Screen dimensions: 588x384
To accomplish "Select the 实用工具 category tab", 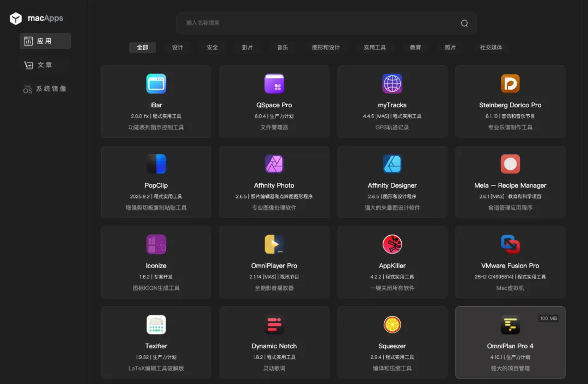I will click(375, 47).
